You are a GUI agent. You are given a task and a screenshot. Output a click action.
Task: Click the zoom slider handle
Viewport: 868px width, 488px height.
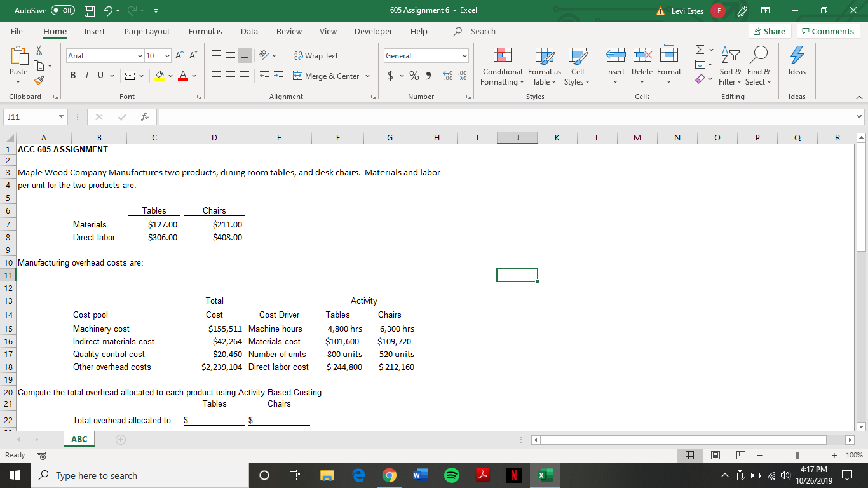(798, 455)
